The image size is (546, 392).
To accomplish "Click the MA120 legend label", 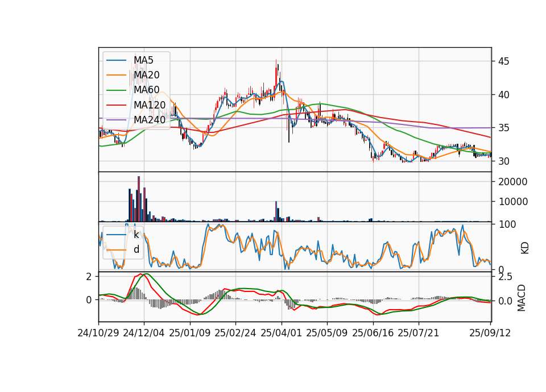I will (x=150, y=105).
